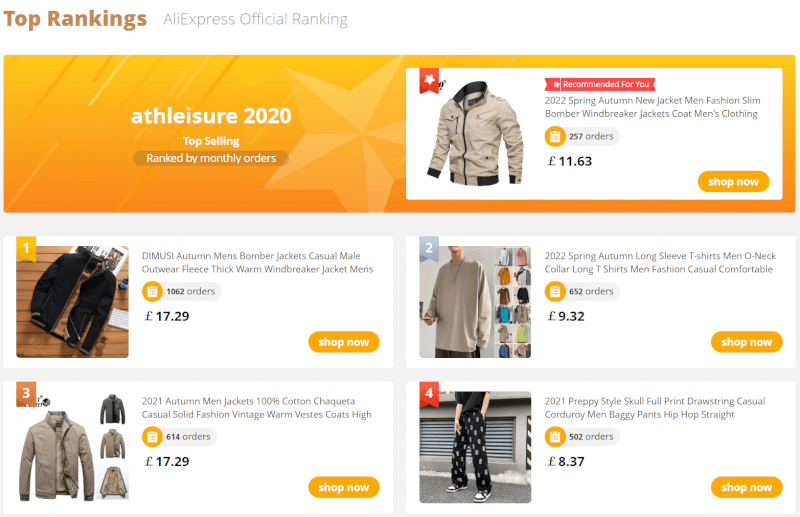This screenshot has height=517, width=800.
Task: View the skull print pants product image
Action: [475, 447]
